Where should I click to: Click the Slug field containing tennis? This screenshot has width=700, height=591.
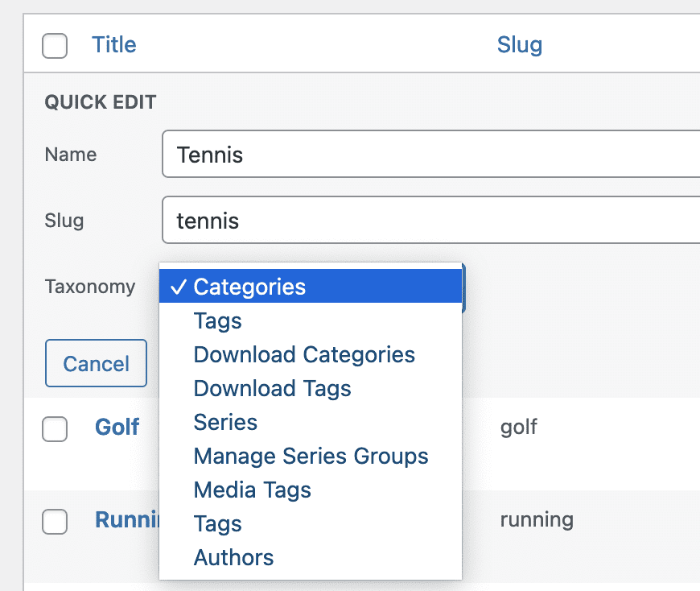430,220
